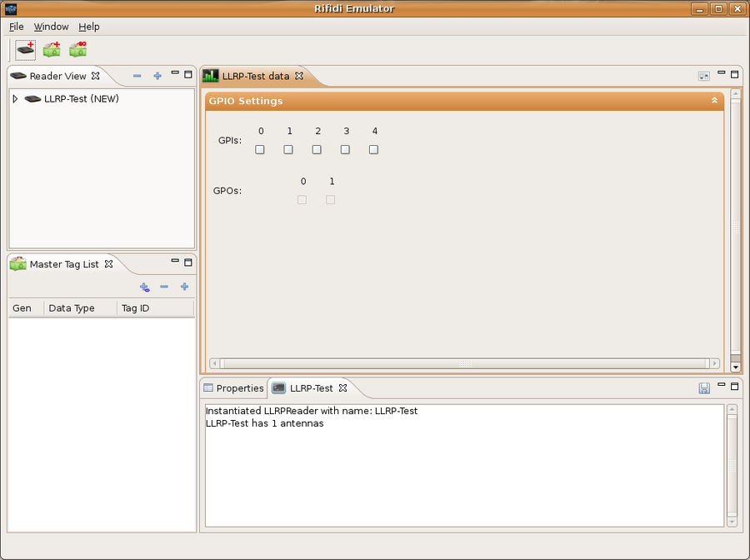Image resolution: width=750 pixels, height=560 pixels.
Task: Enable GPI checkbox number 4
Action: pos(373,149)
